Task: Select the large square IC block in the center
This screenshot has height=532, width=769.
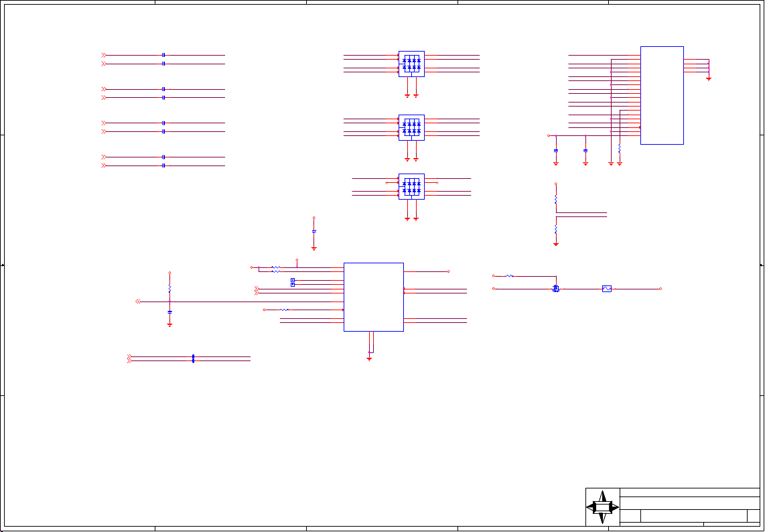Action: pyautogui.click(x=374, y=297)
